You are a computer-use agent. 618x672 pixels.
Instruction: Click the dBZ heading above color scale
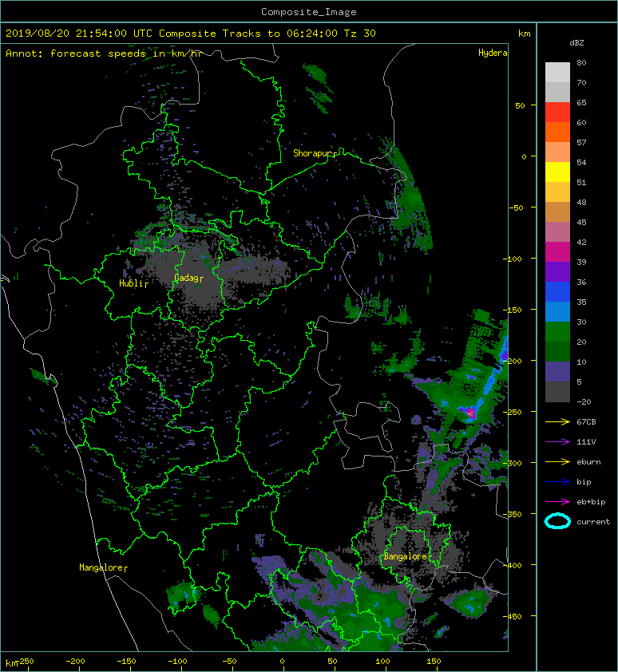(576, 43)
